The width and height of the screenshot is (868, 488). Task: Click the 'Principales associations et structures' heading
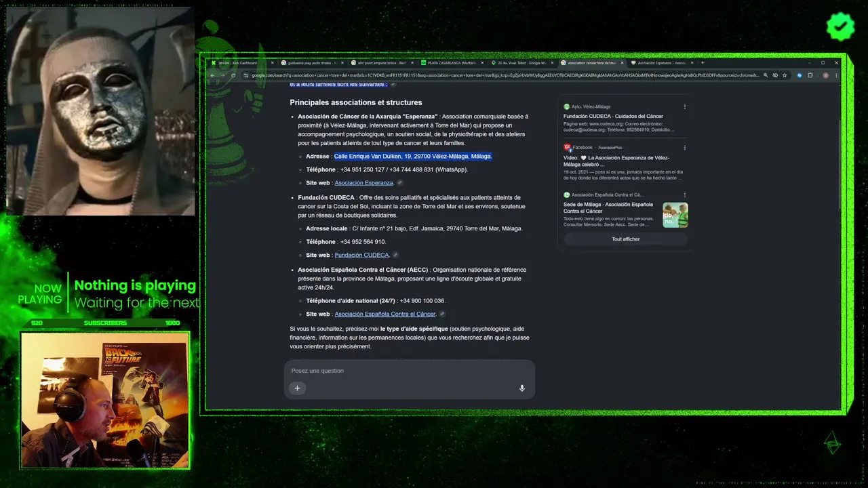coord(356,102)
